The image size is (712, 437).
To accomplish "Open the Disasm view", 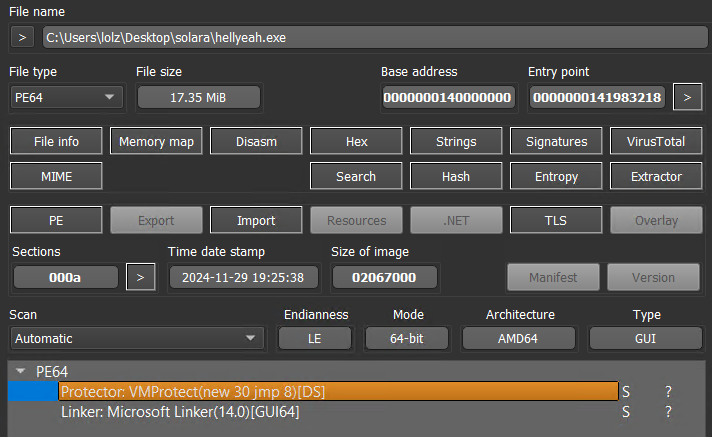I will (x=256, y=141).
